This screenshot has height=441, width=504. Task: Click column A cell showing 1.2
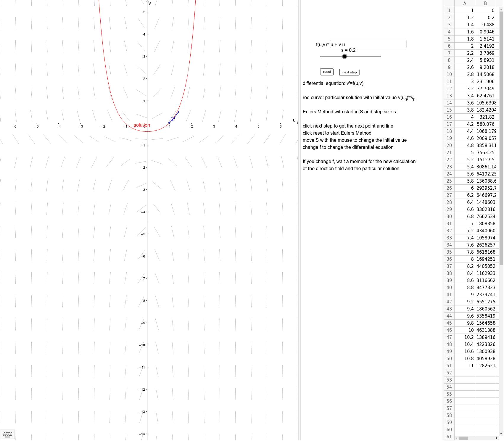coord(465,17)
